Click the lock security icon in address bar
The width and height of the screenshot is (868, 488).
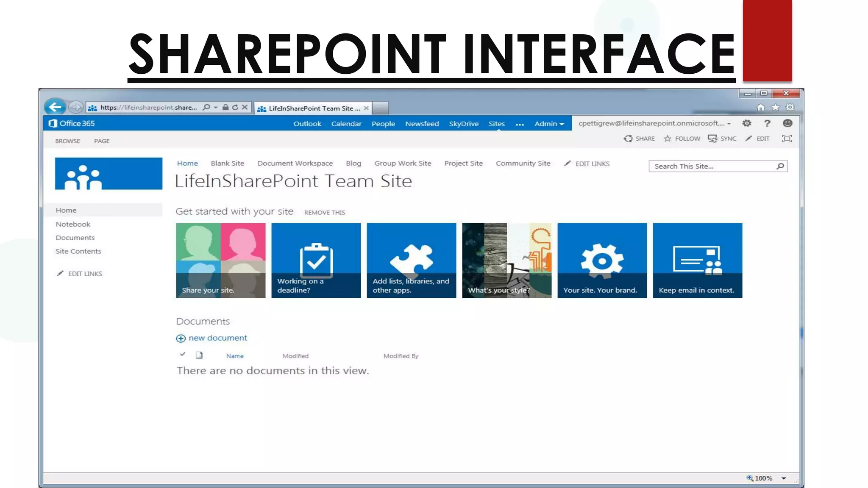coord(225,107)
